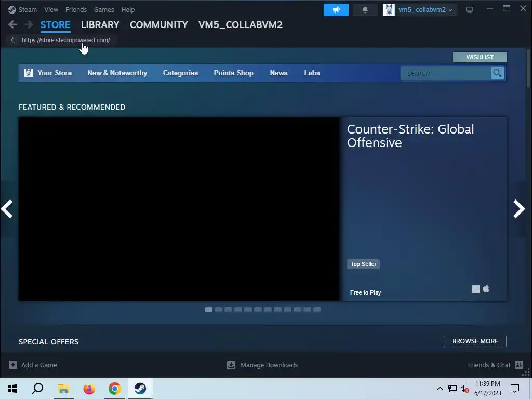The image size is (532, 399).
Task: Launch Firefox from the taskbar
Action: coord(89,389)
